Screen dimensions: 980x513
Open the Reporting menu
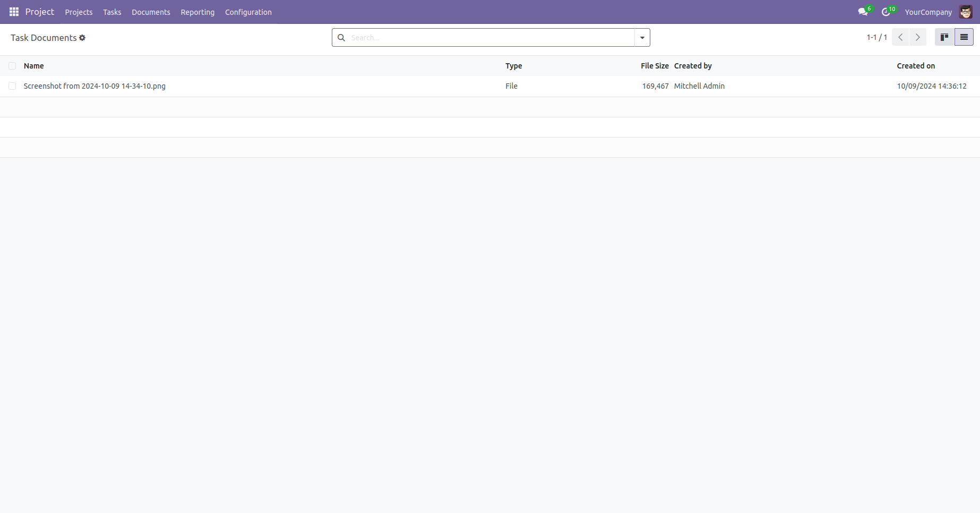(197, 12)
